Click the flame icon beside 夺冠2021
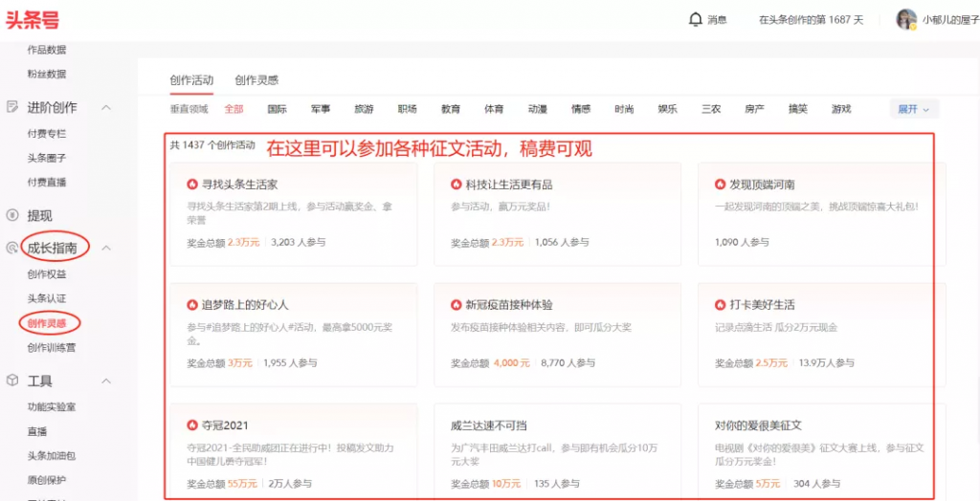980x501 pixels. point(191,425)
